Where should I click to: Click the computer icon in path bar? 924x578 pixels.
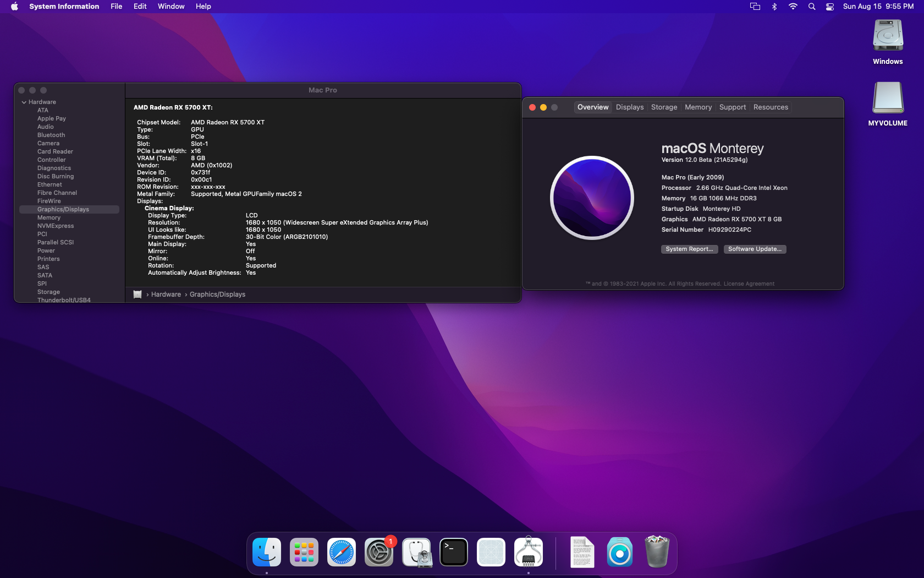[x=137, y=295]
